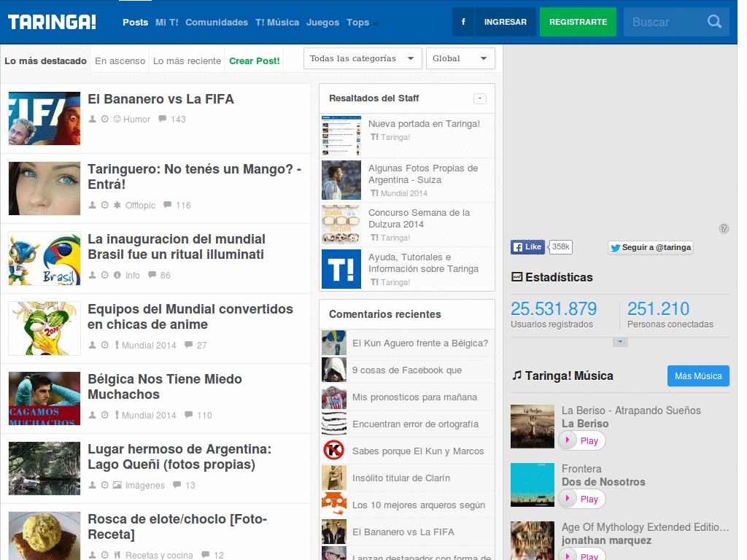Click the Facebook Like button
Viewport: 747px width, 560px height.
pyautogui.click(x=527, y=246)
